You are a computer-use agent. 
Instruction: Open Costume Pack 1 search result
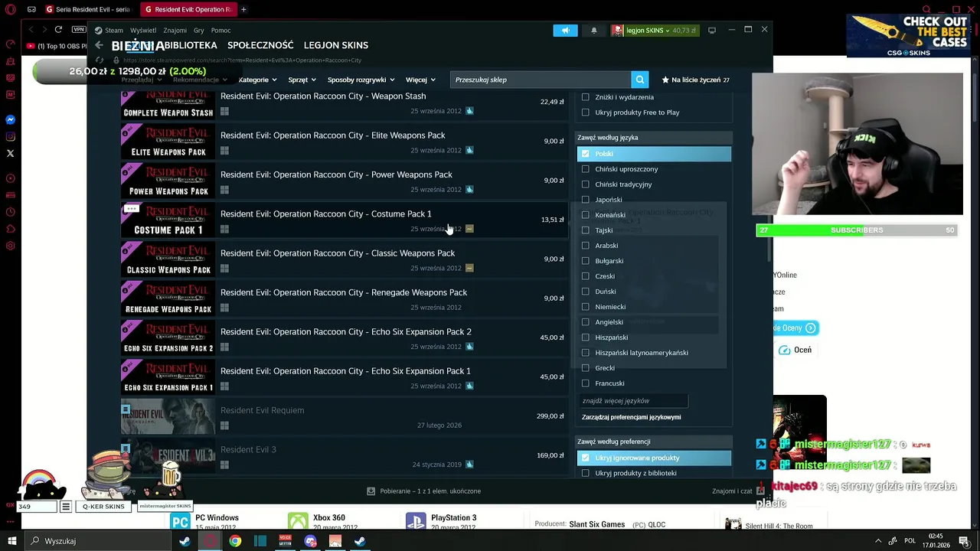[x=344, y=220]
